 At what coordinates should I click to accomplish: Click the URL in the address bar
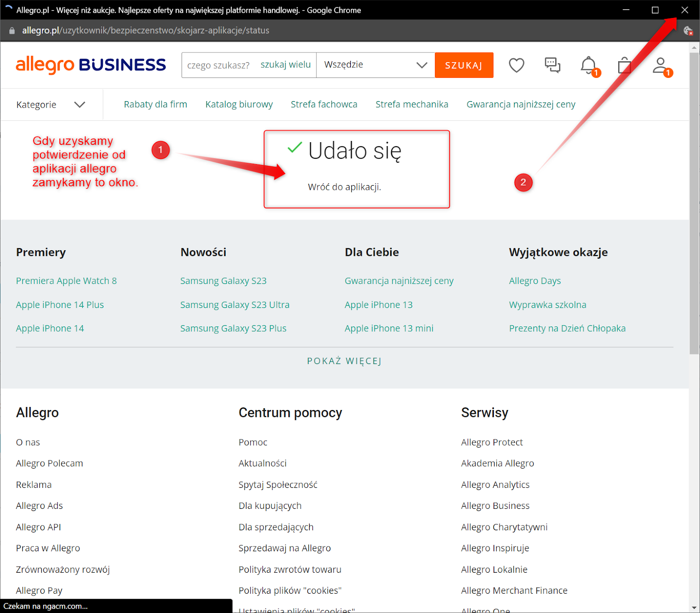coord(146,31)
